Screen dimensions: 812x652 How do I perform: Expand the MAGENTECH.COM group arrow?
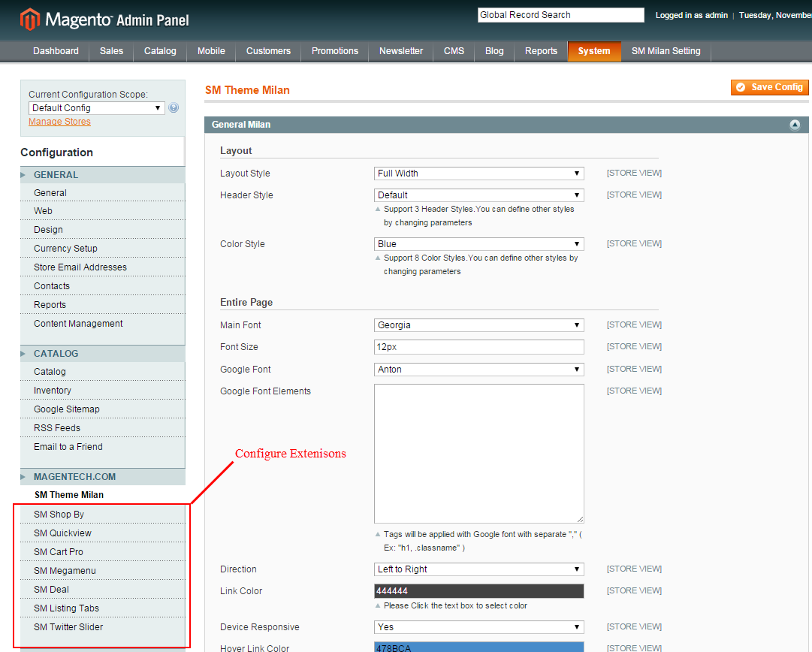23,477
